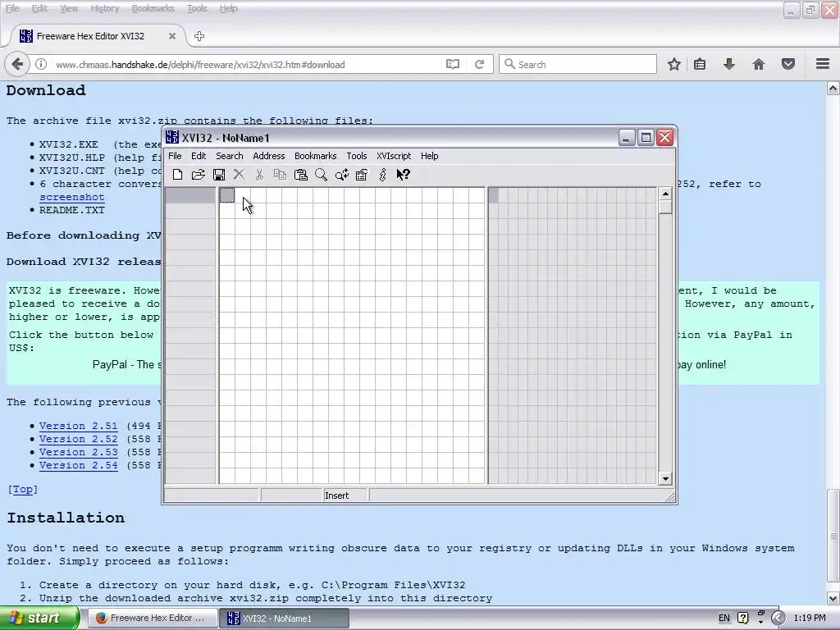Click the Version 2.54 download link
Image resolution: width=840 pixels, height=630 pixels.
point(78,466)
